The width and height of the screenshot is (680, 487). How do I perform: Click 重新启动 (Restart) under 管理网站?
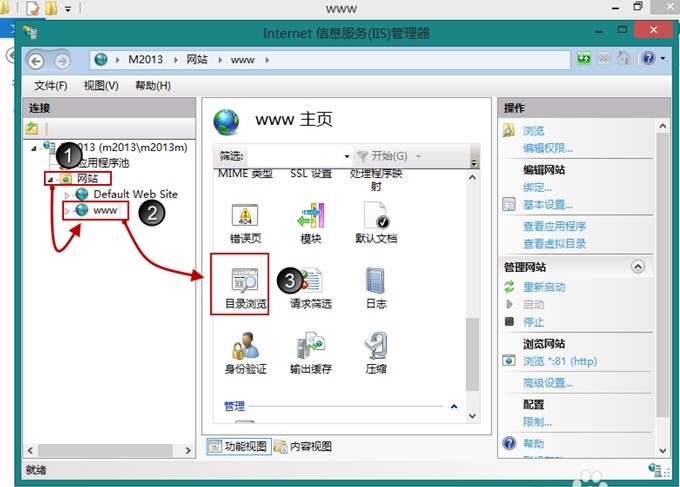(544, 287)
